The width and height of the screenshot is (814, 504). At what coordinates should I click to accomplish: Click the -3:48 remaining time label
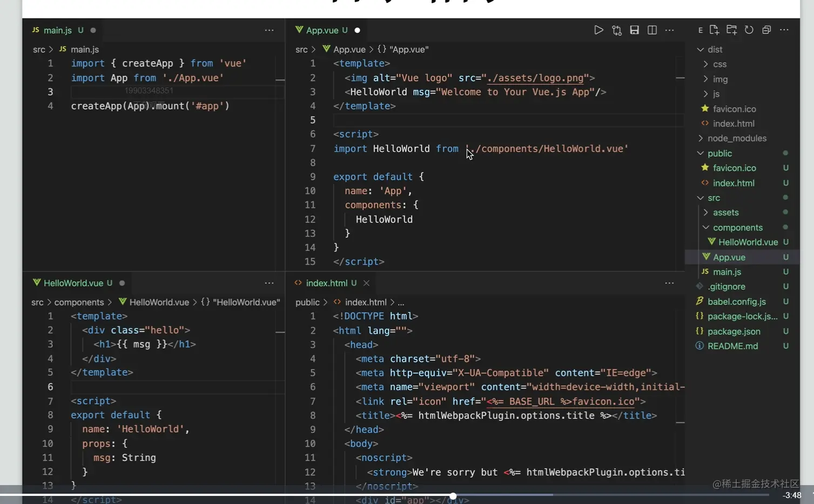(x=792, y=495)
